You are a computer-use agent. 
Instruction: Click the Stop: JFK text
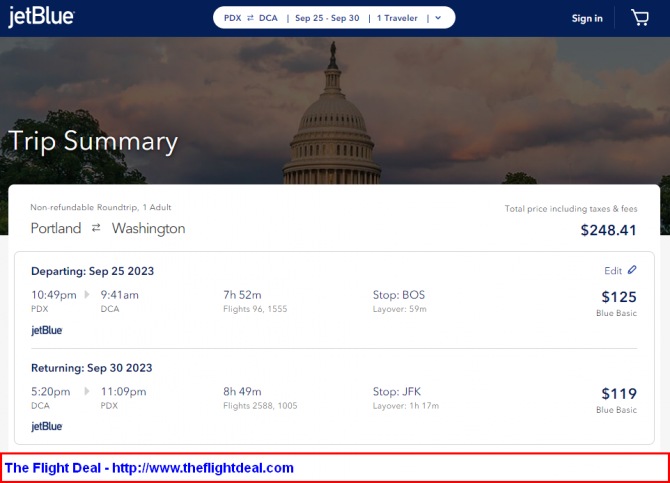pyautogui.click(x=397, y=391)
